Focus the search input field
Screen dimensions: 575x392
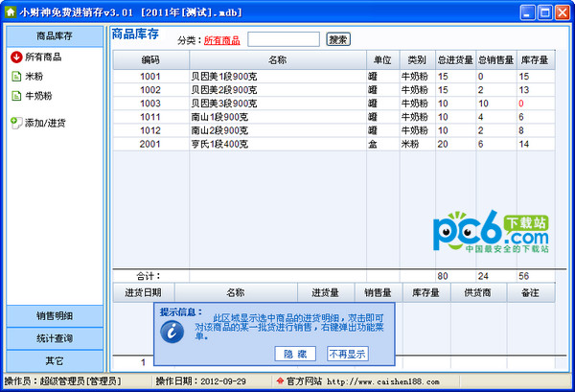click(284, 39)
